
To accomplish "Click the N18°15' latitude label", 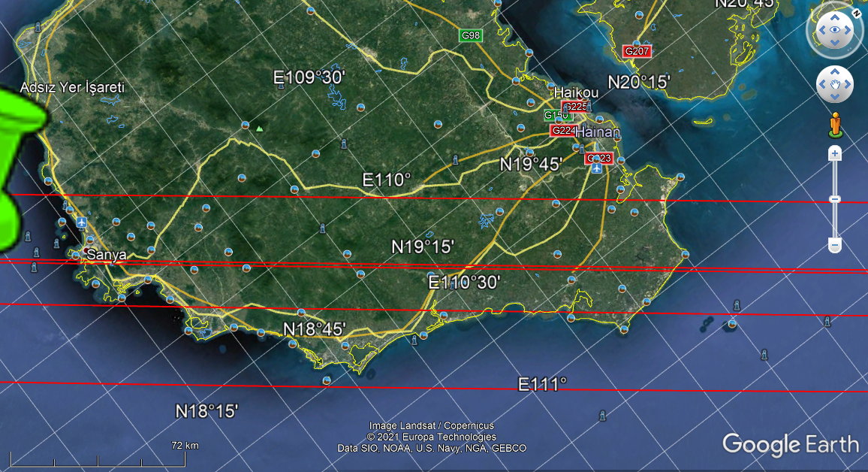I will [x=206, y=411].
